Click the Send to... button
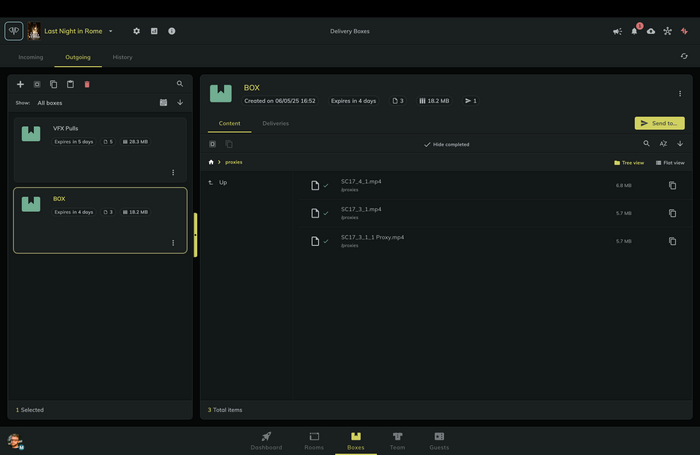Screen dimensions: 700x455 pyautogui.click(x=659, y=123)
